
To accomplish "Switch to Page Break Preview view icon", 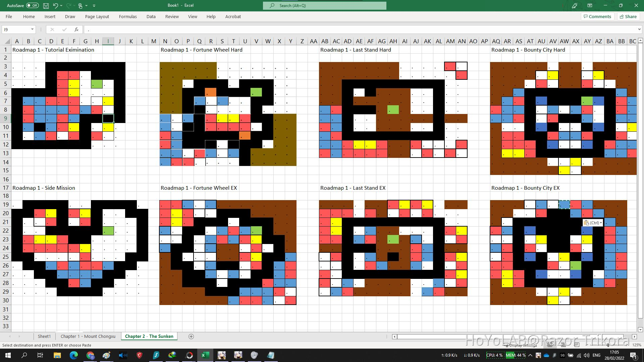I will coord(577,345).
